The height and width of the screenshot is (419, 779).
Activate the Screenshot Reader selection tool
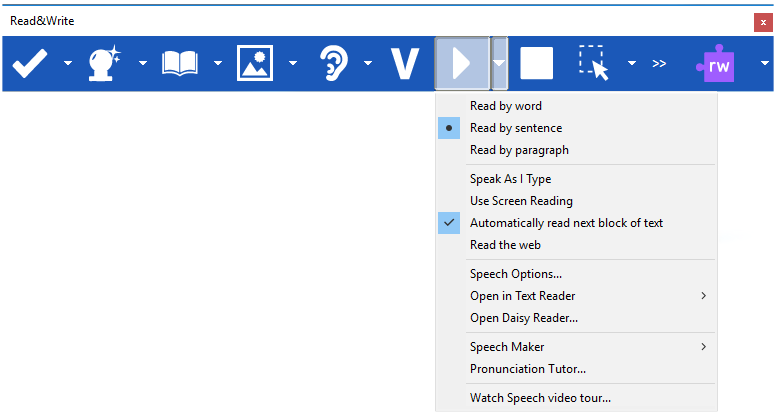coord(593,63)
